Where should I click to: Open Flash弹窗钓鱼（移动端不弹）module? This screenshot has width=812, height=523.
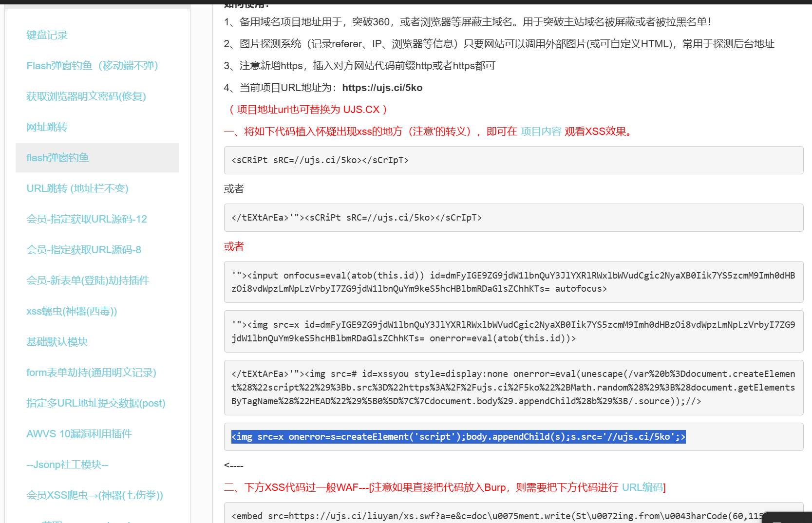coord(93,66)
